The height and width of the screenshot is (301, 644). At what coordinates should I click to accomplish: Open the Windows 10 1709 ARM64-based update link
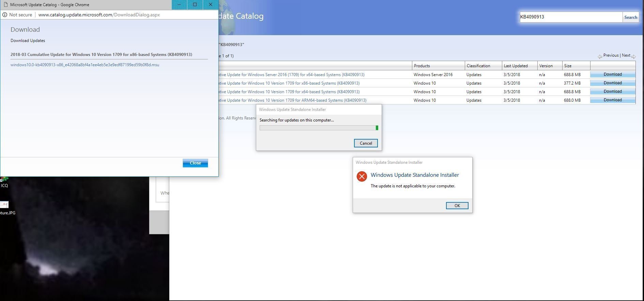tap(292, 100)
